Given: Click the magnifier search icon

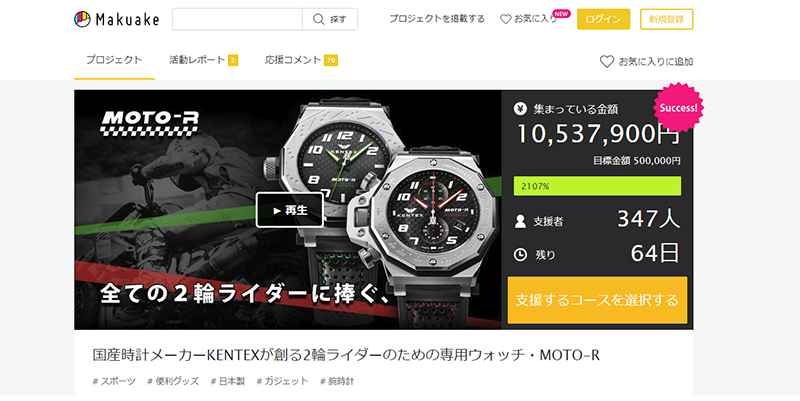Looking at the screenshot, I should [x=319, y=19].
